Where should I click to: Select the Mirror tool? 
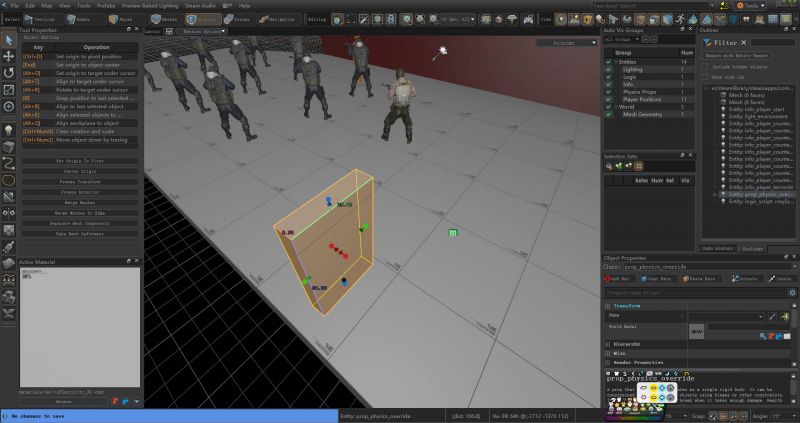8,213
